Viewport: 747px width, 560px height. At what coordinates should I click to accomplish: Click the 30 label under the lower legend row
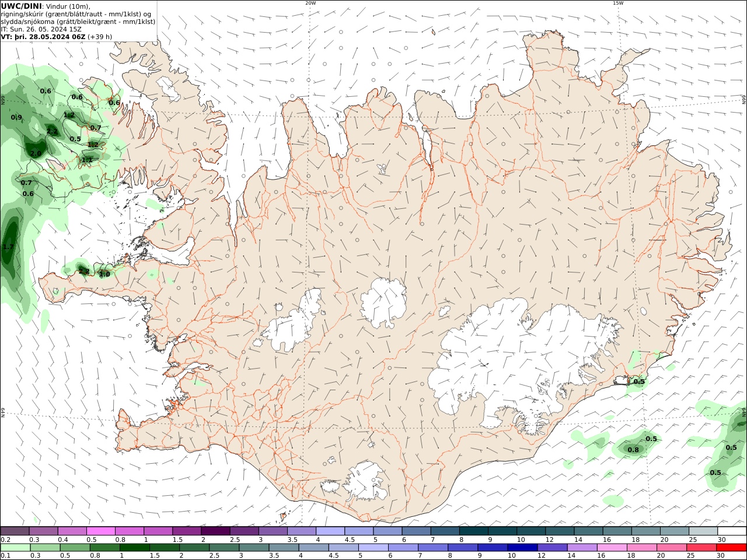[722, 556]
